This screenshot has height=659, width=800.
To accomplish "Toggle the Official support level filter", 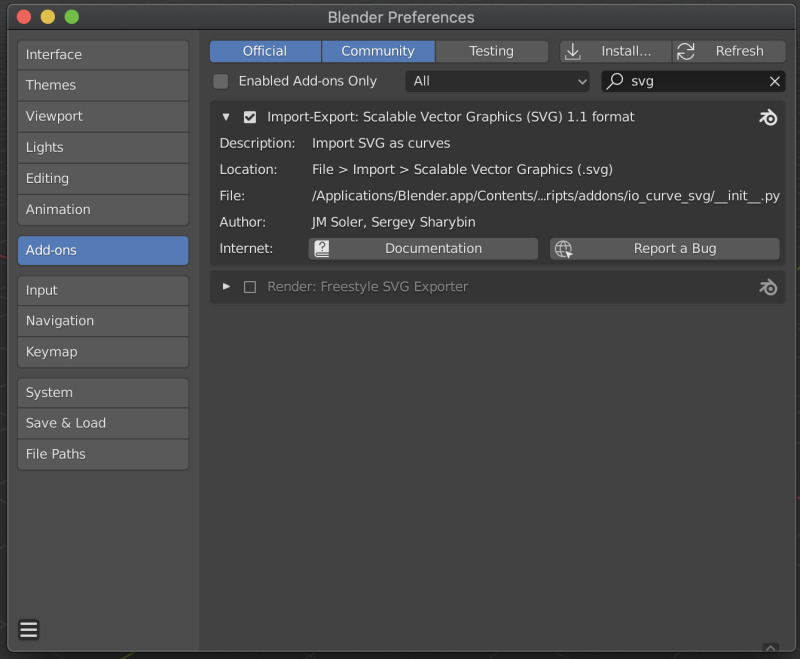I will point(265,52).
